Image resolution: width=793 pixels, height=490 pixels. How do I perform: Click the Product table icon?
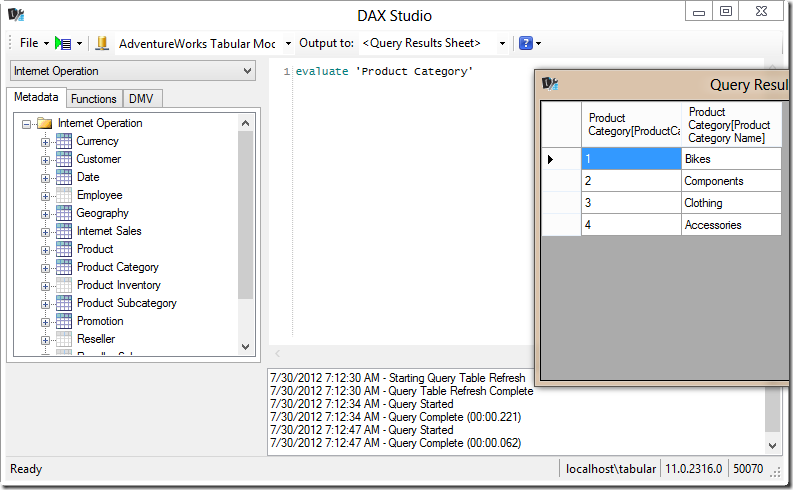pos(64,249)
